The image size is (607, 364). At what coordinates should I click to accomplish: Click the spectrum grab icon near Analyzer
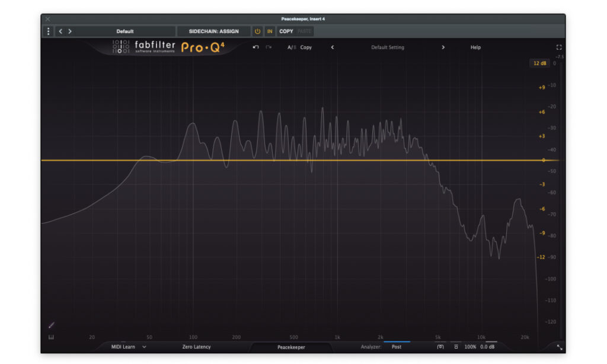[440, 347]
